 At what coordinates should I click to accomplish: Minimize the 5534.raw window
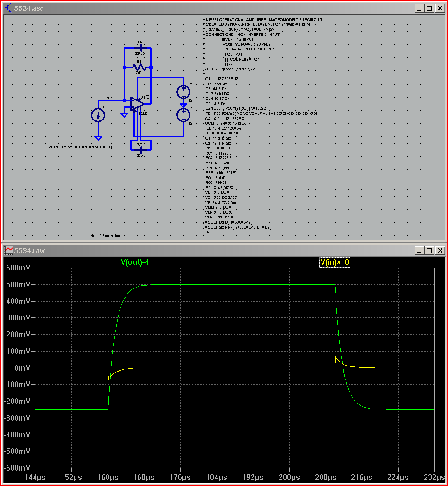[x=419, y=250]
